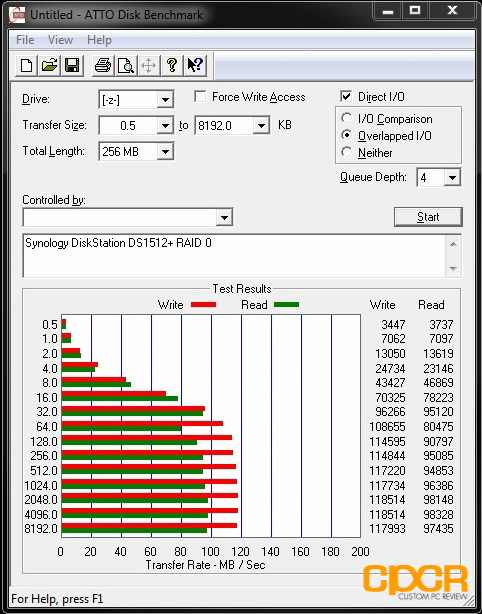Open the Queue Depth dropdown
The height and width of the screenshot is (614, 482).
pos(452,178)
